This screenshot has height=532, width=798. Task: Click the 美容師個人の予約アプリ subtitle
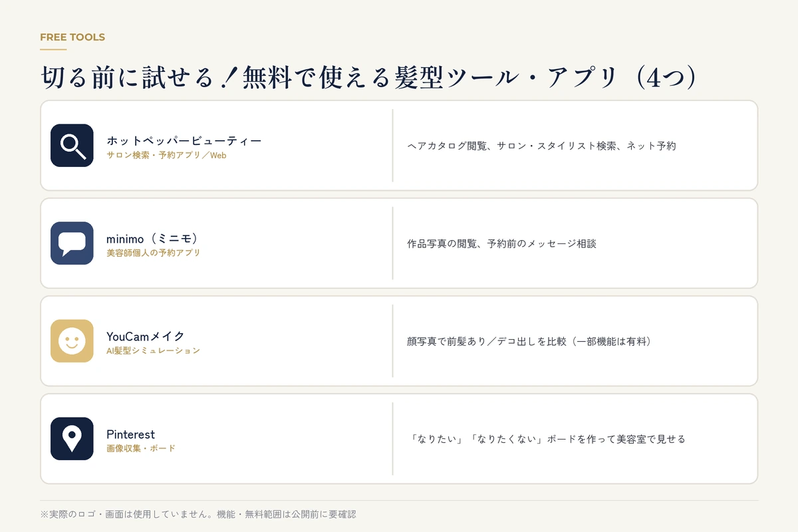(153, 253)
